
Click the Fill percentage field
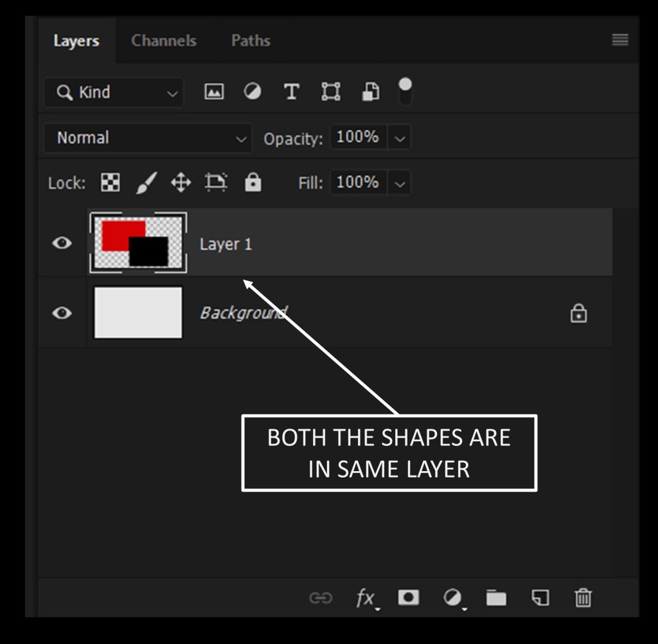click(x=358, y=183)
